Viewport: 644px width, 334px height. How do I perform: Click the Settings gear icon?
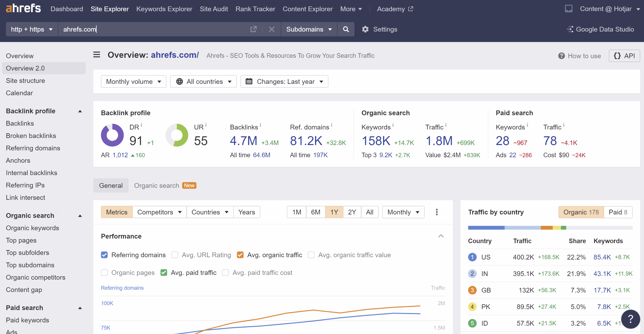pos(365,29)
